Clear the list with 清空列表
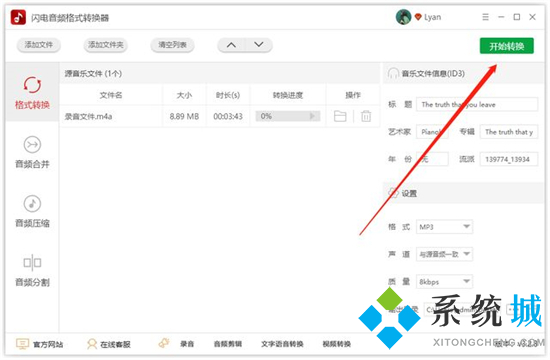Screen dimensions: 550x360 (172, 45)
